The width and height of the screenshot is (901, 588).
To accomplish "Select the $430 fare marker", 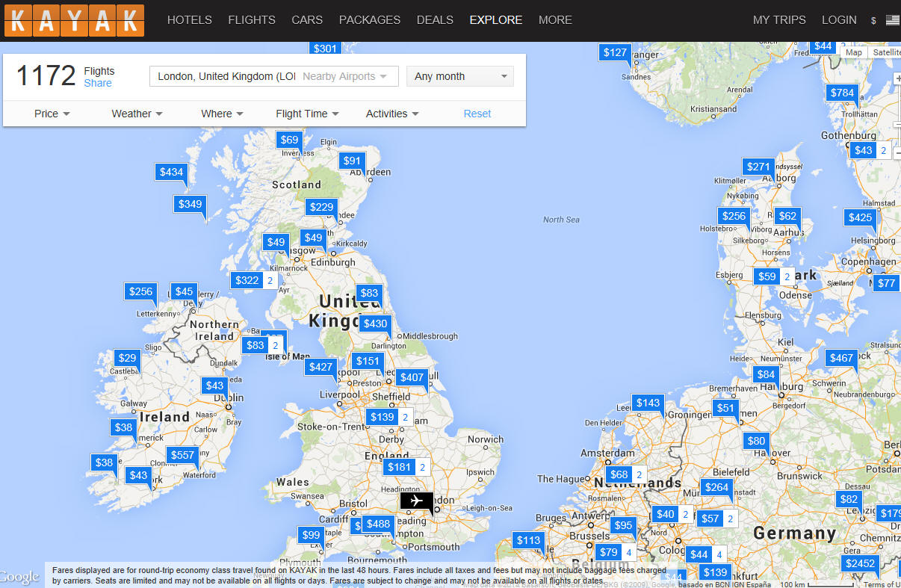I will [375, 324].
